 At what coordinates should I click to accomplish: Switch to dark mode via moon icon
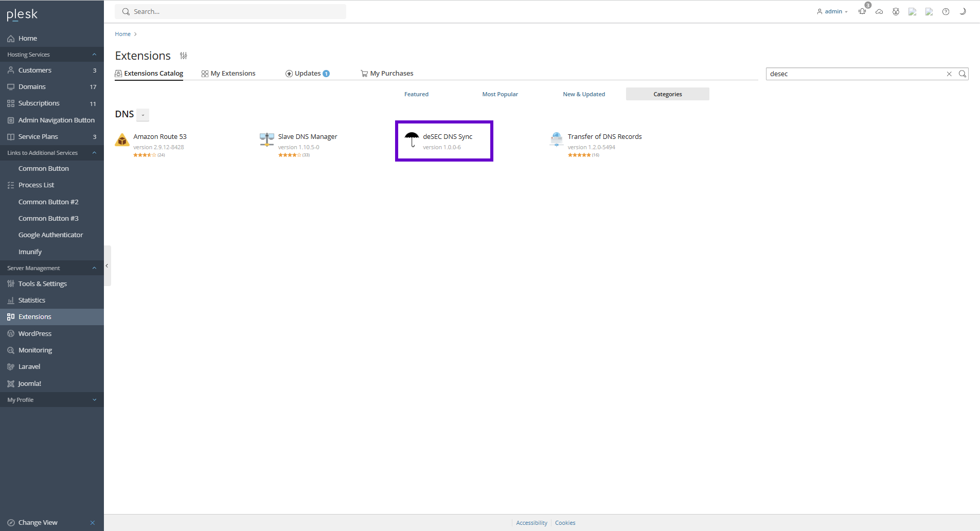point(963,11)
